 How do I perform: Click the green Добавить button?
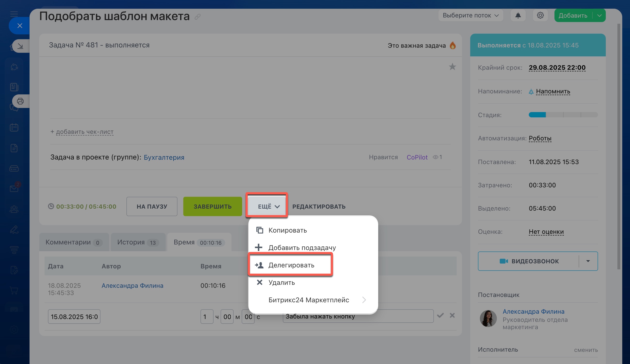(573, 15)
